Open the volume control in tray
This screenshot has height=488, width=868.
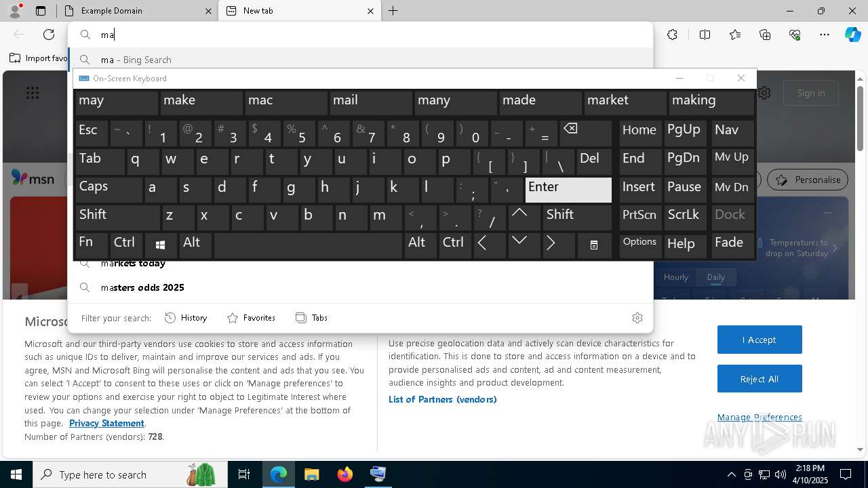click(781, 474)
